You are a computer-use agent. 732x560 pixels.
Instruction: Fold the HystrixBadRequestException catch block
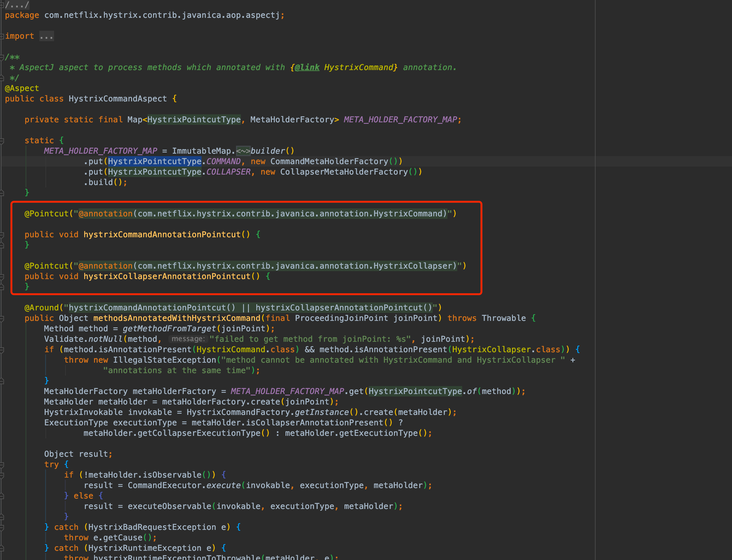tap(2, 527)
